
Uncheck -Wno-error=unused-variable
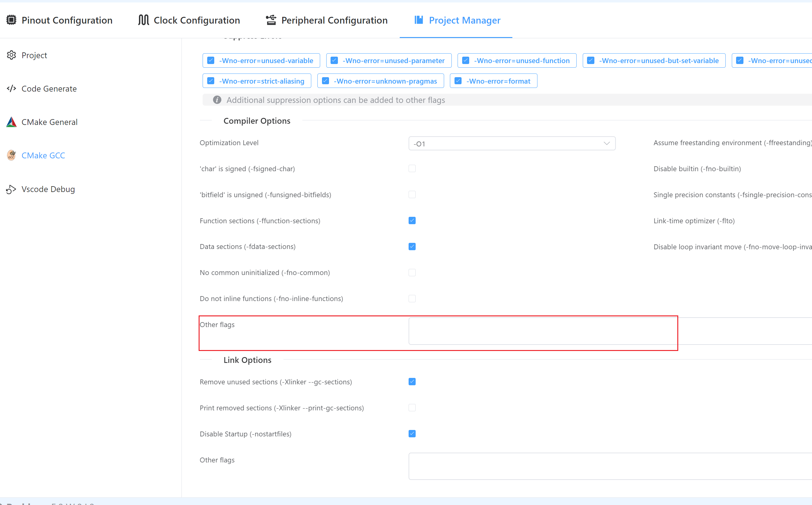click(211, 60)
